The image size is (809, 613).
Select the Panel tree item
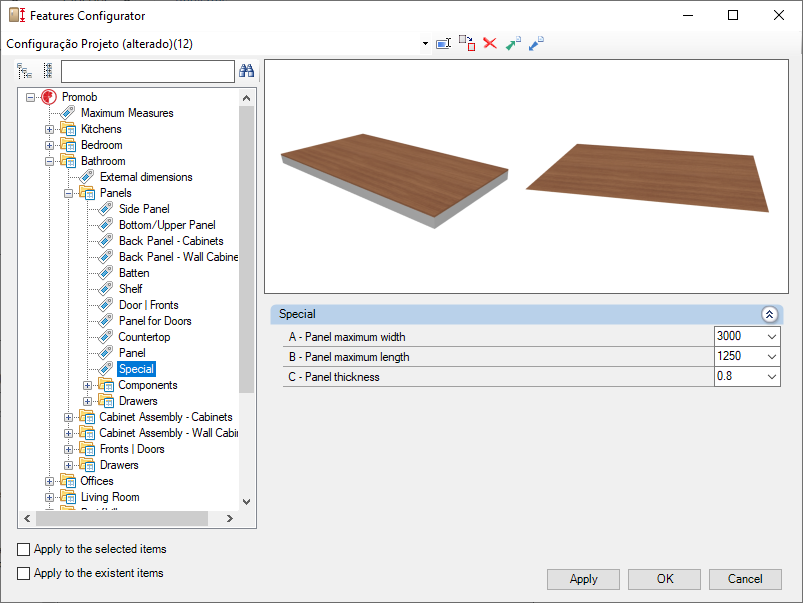click(132, 353)
